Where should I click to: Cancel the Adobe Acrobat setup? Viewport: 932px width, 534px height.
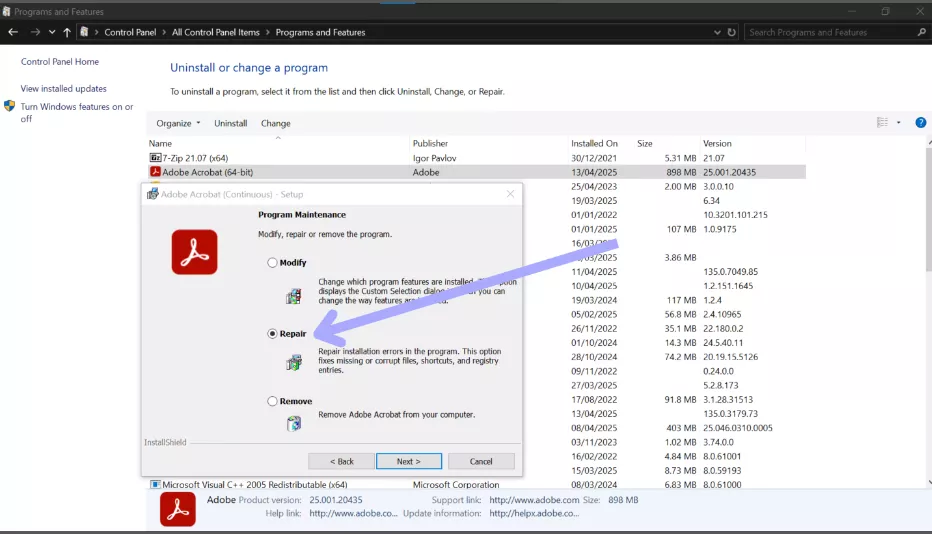[481, 461]
